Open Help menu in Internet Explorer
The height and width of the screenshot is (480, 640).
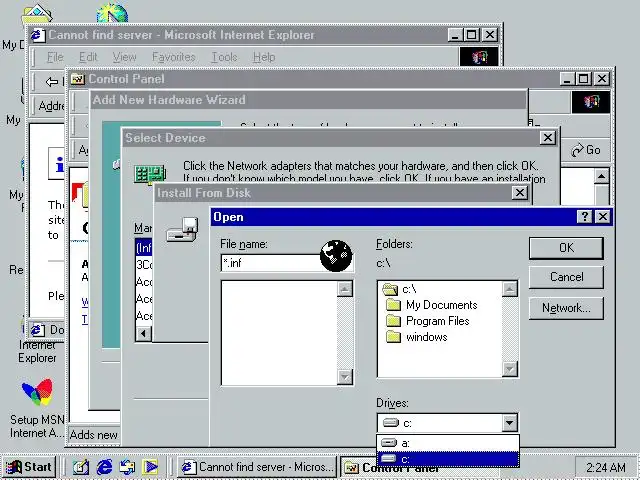264,57
